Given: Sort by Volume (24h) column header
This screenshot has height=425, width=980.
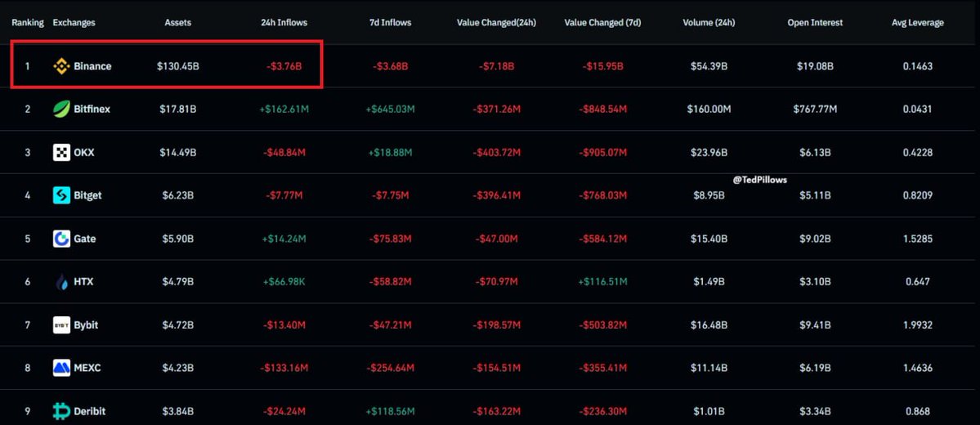Looking at the screenshot, I should [x=709, y=23].
